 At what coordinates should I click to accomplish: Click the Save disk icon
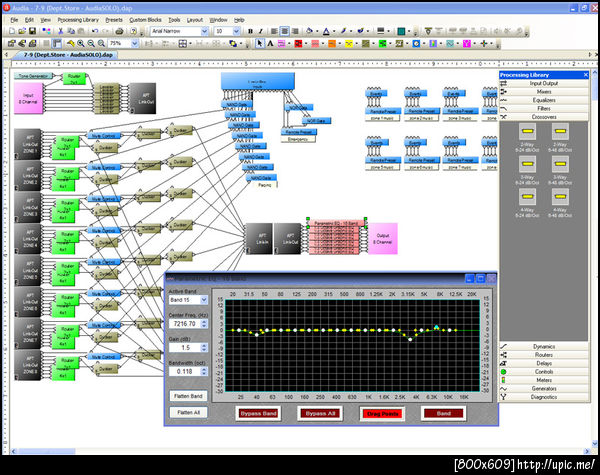pyautogui.click(x=33, y=31)
